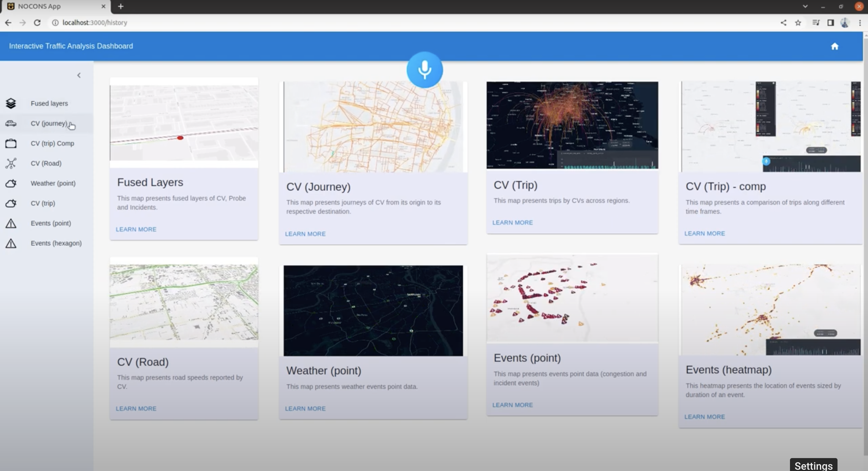Bookmark this page with the star icon

point(798,22)
